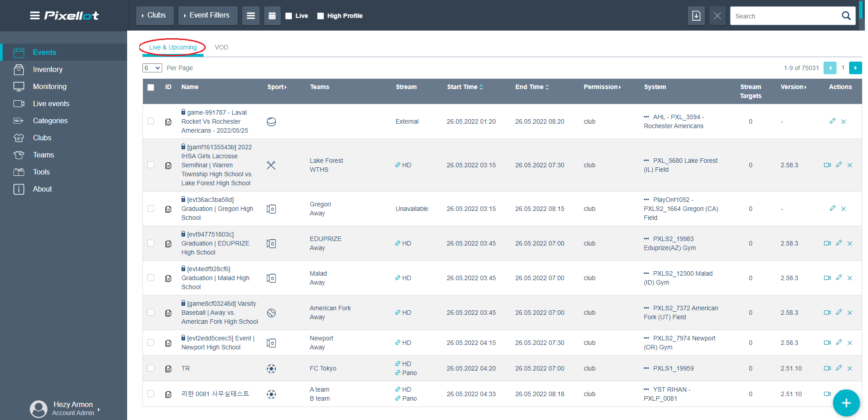Delete the Laval Rocket game event
This screenshot has width=868, height=420.
pos(843,121)
